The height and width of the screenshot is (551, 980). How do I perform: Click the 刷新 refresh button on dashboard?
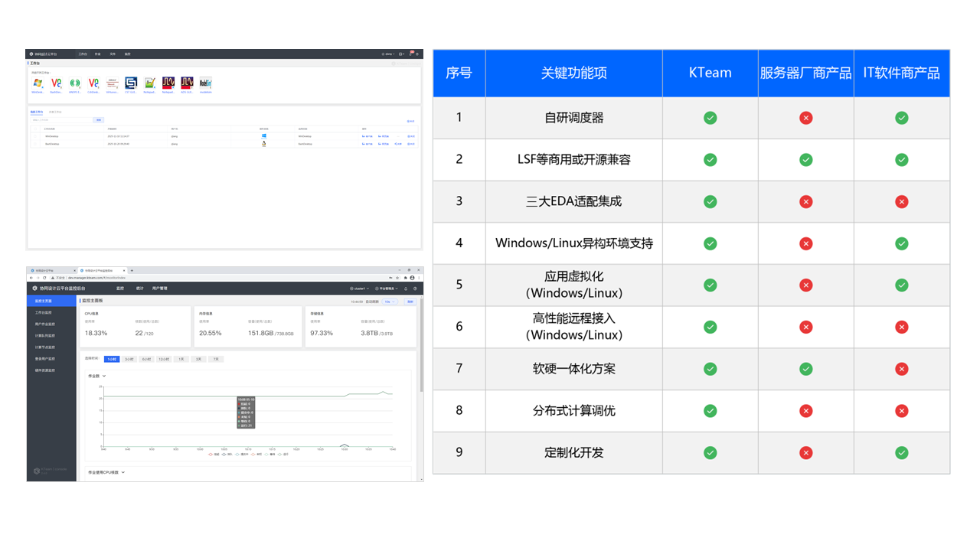pos(410,302)
